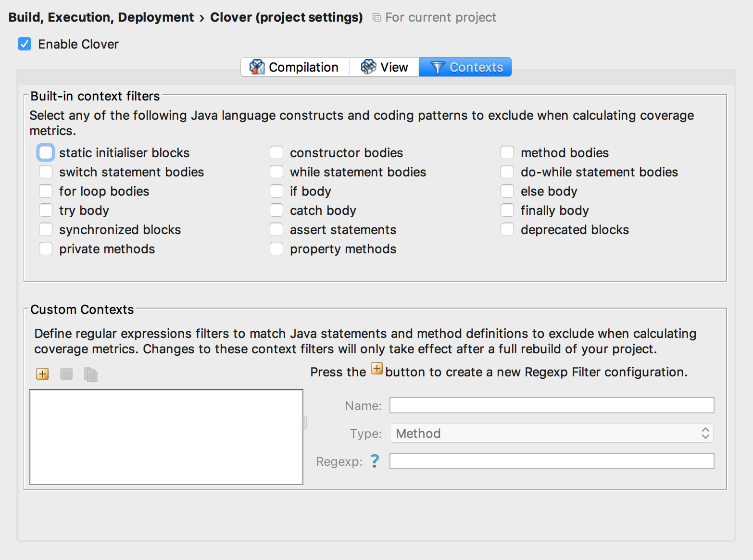The height and width of the screenshot is (560, 753).
Task: Check static initialiser blocks filter
Action: tap(46, 153)
